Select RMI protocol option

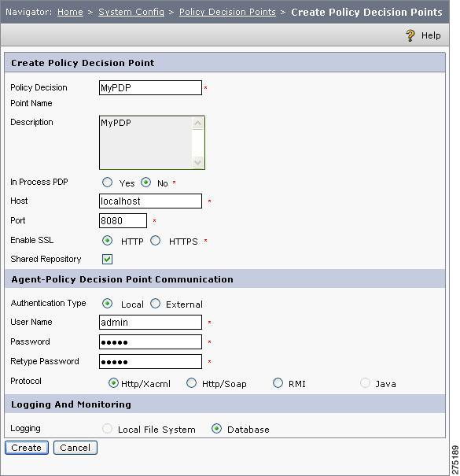[278, 383]
